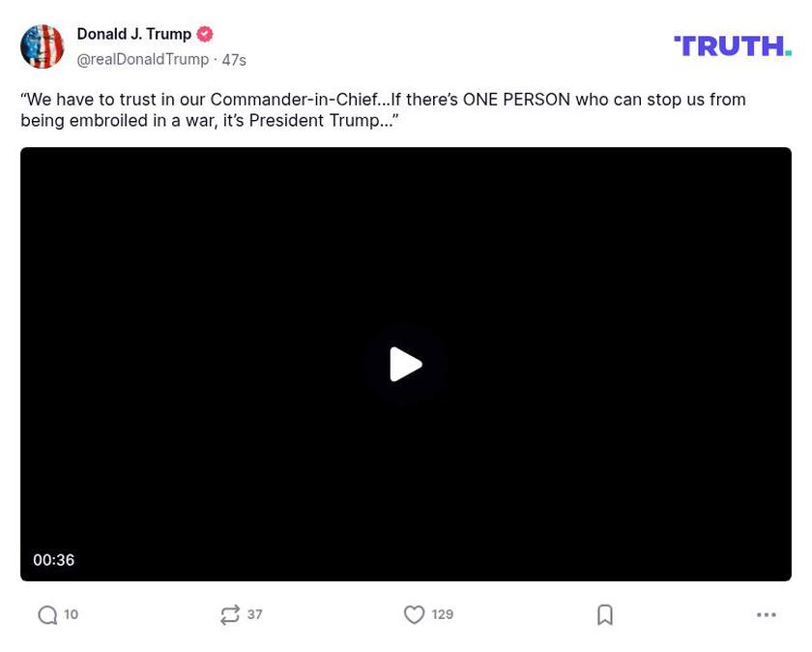Open Donald J. Trump's profile from his name
This screenshot has height=652, width=812.
click(x=131, y=33)
